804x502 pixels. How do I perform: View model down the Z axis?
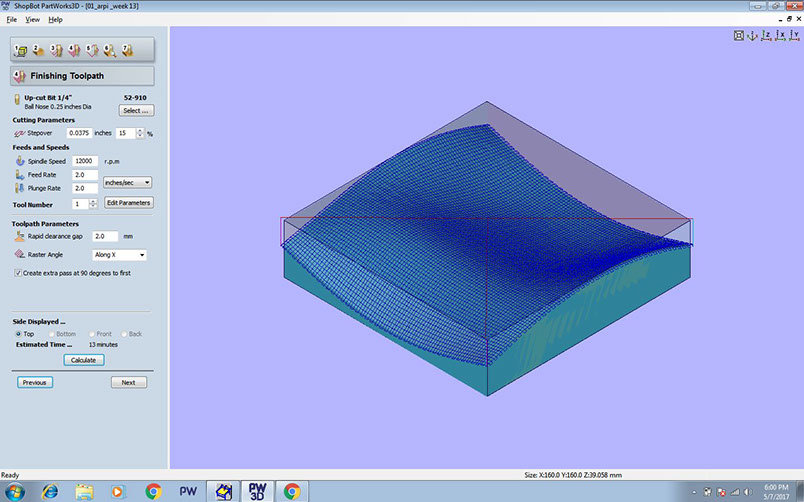[x=766, y=35]
